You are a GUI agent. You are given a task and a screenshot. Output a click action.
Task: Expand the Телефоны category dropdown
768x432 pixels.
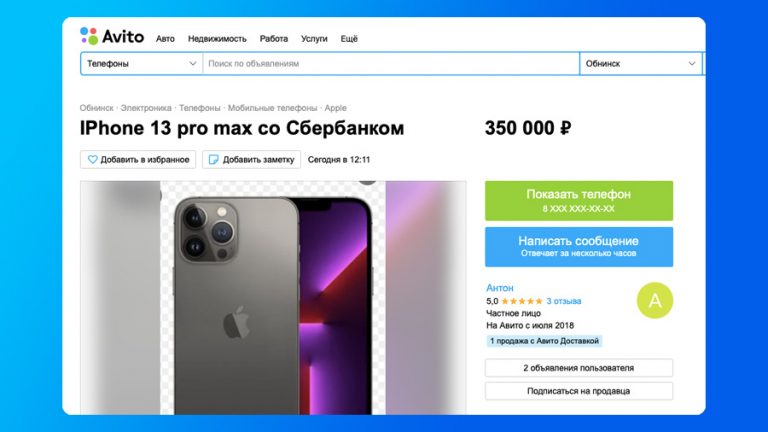pyautogui.click(x=142, y=64)
